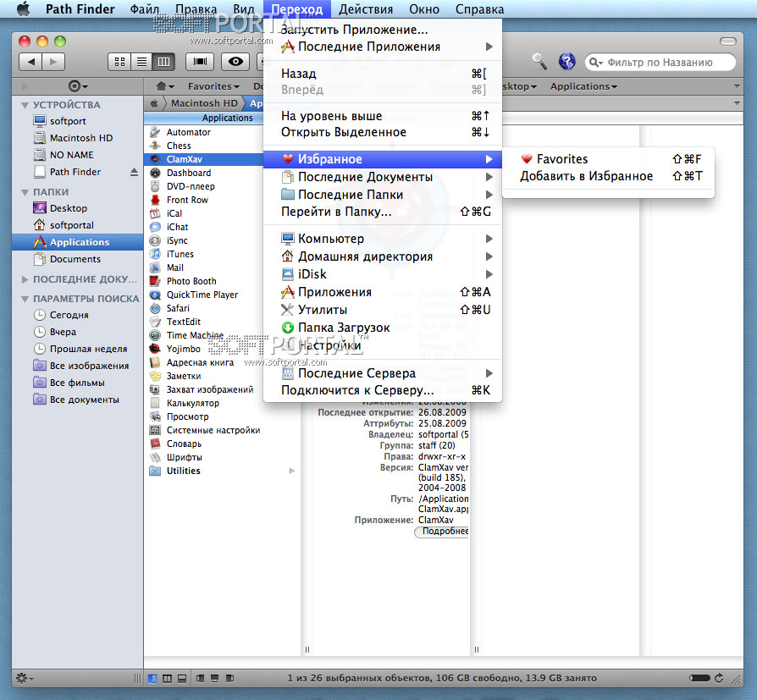Choose Запустить Приложение... menu item
The height and width of the screenshot is (700, 757).
[383, 30]
